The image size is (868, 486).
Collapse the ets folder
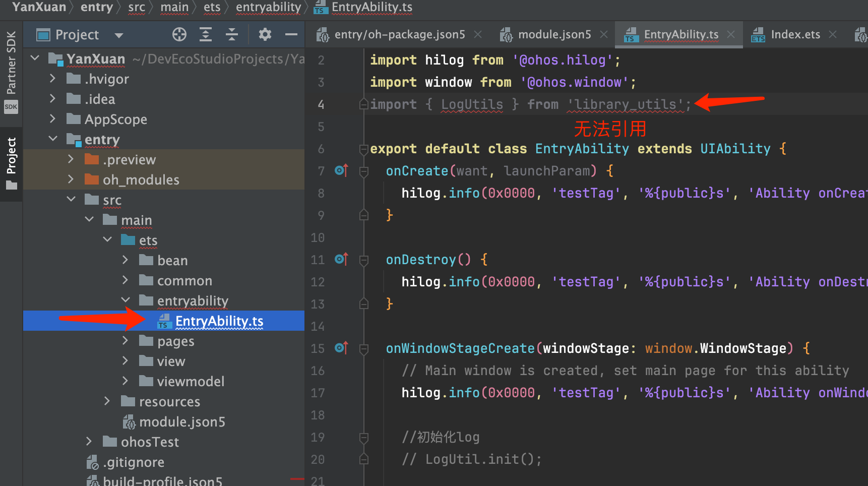tap(107, 239)
